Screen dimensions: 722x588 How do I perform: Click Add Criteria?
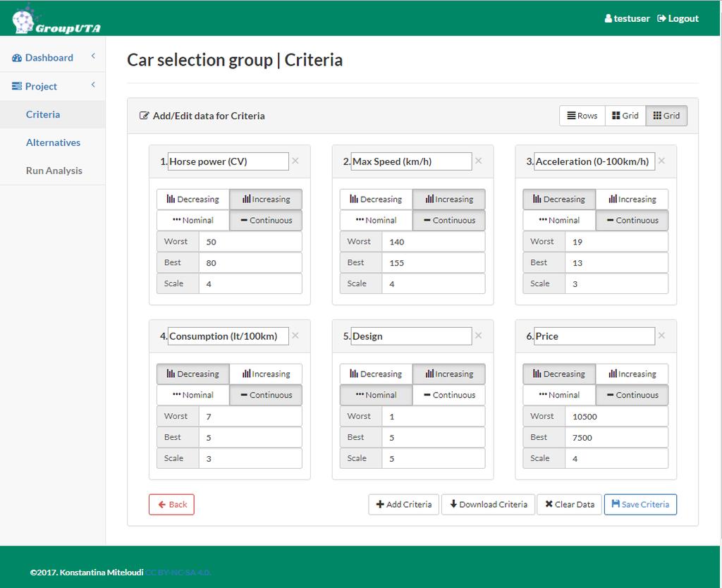(404, 504)
